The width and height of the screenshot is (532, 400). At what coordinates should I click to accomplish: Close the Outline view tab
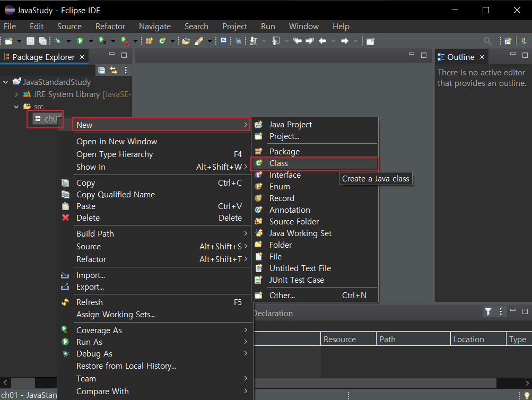pyautogui.click(x=482, y=57)
